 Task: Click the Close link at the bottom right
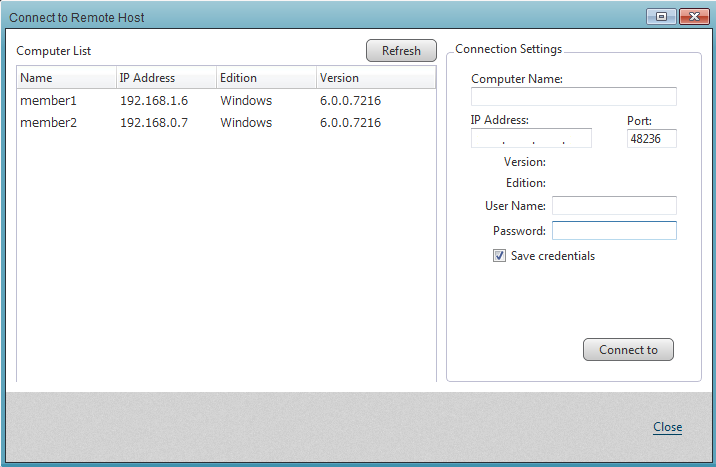(x=667, y=427)
